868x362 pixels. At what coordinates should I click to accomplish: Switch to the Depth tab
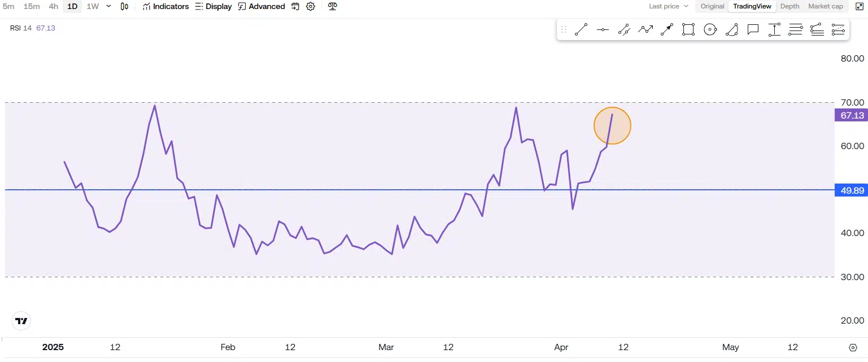pos(790,7)
